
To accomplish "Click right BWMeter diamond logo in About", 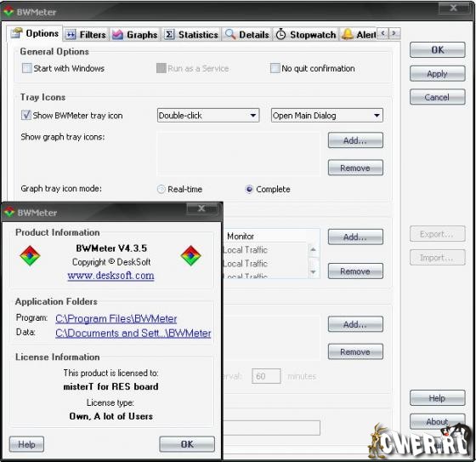I will click(190, 255).
